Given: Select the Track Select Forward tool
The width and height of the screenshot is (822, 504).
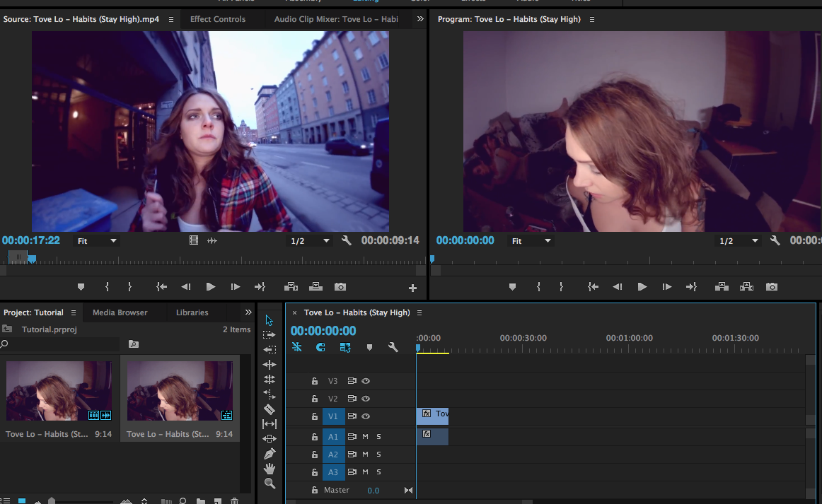Looking at the screenshot, I should pos(269,335).
